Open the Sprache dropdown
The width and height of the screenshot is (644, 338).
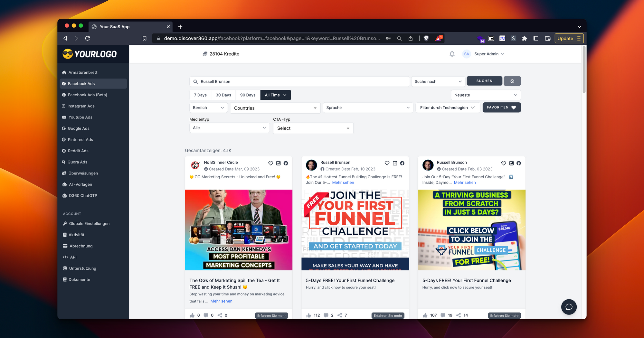click(x=368, y=108)
